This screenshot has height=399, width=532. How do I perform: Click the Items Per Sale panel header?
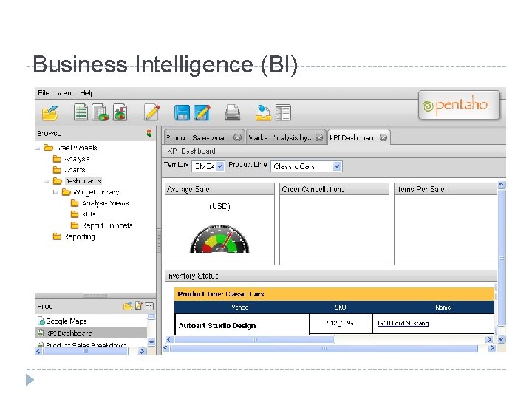pyautogui.click(x=446, y=189)
